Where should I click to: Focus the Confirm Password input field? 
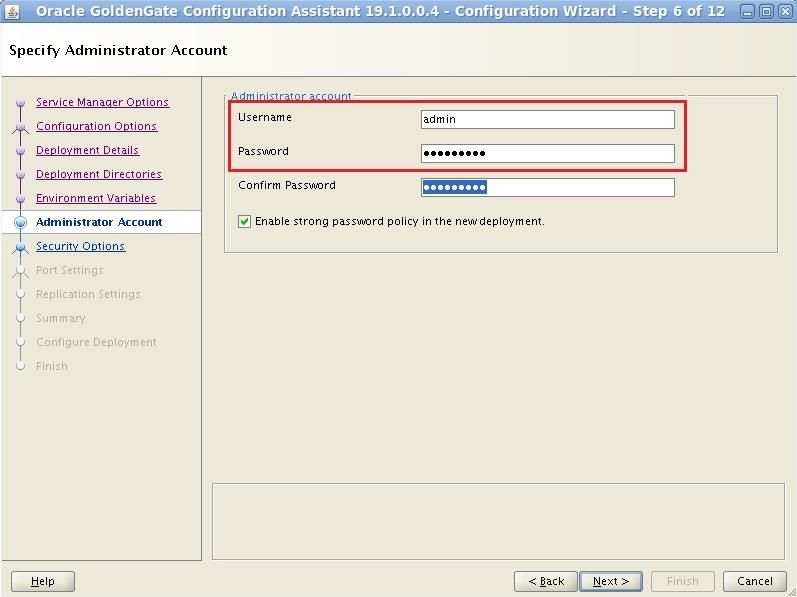click(x=547, y=187)
